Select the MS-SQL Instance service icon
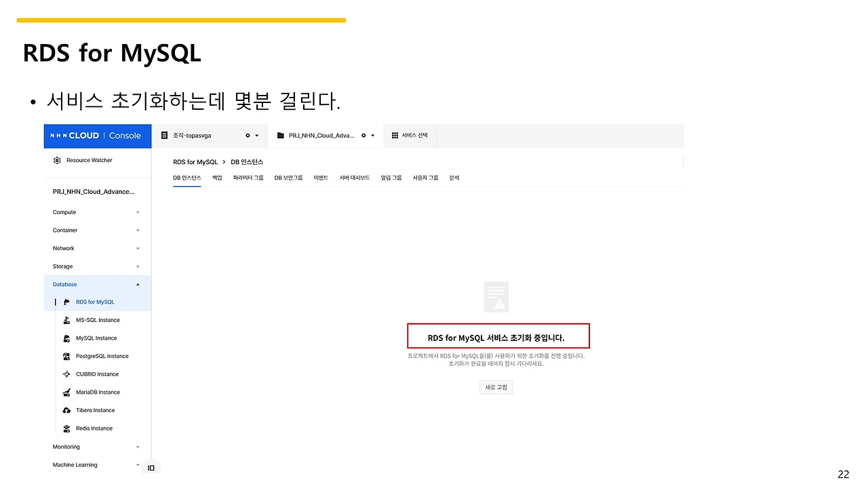 [x=68, y=319]
